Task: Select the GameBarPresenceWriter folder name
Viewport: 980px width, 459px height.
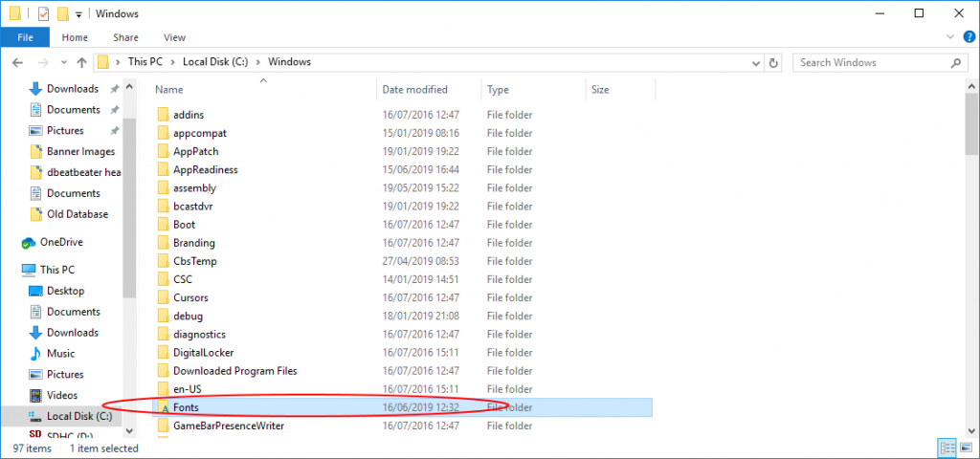Action: coord(229,426)
